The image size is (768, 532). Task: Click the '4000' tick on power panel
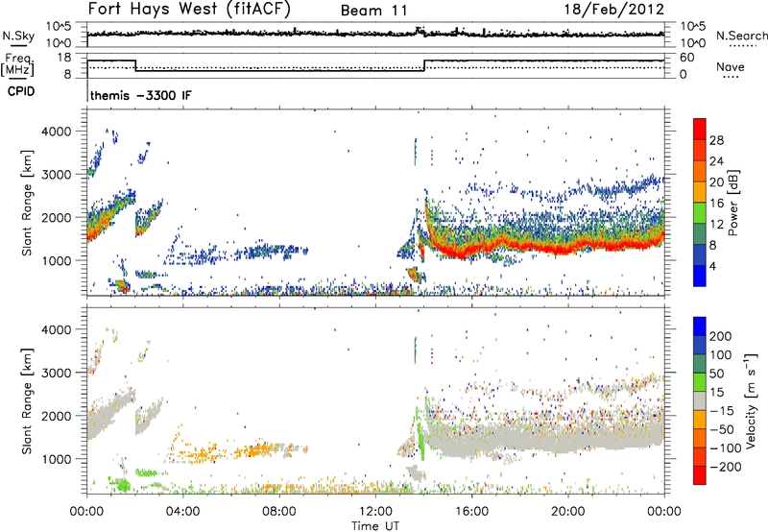pyautogui.click(x=56, y=132)
